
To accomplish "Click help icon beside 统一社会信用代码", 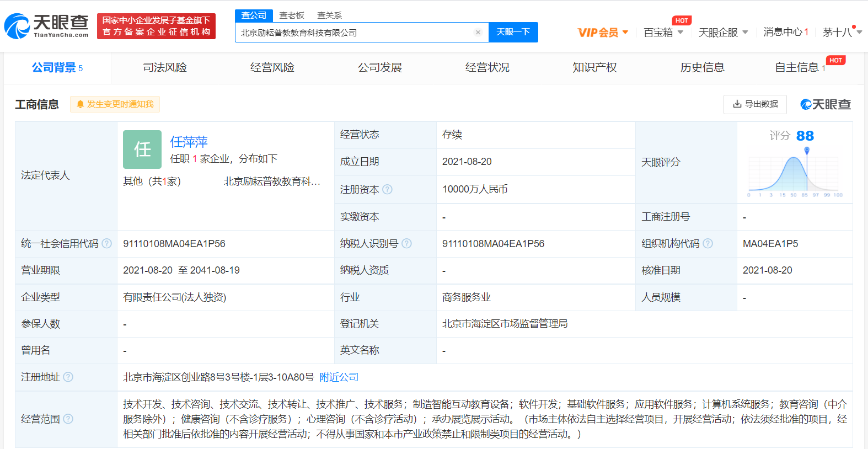I will [x=107, y=244].
